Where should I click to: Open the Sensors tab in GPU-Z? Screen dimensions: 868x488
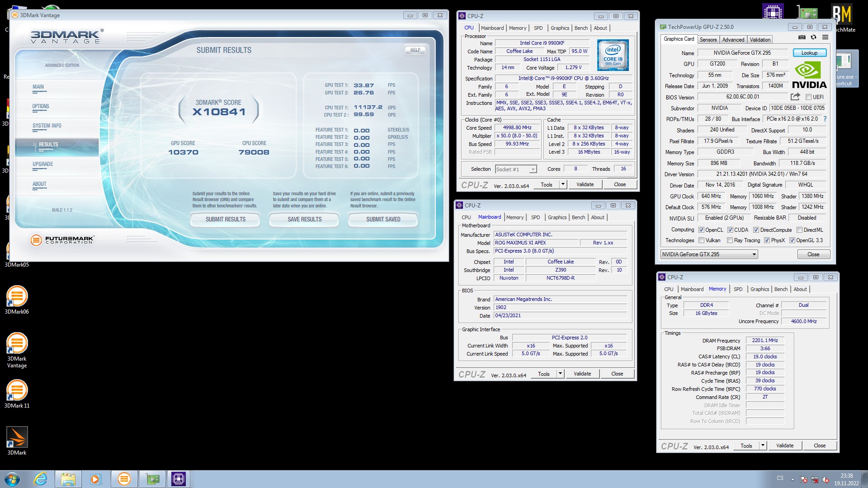pos(708,40)
